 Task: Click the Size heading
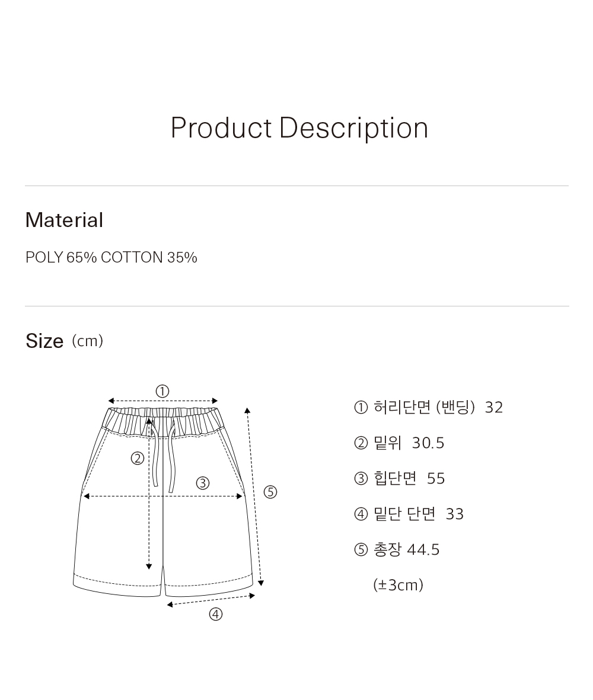pyautogui.click(x=44, y=341)
